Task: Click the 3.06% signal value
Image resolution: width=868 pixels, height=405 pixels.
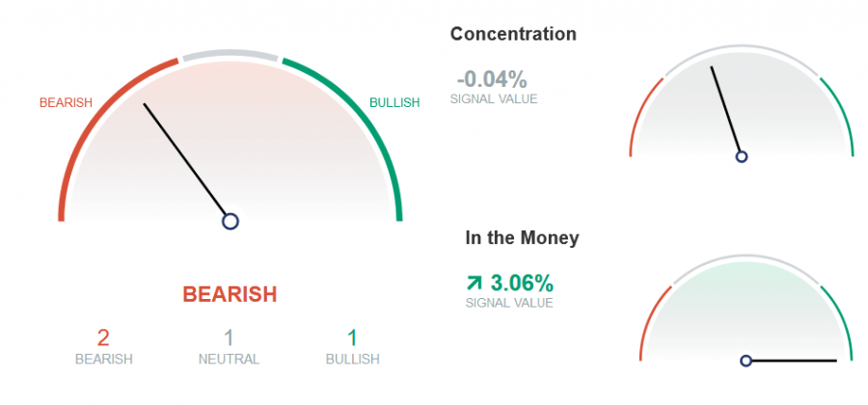Action: (x=522, y=283)
